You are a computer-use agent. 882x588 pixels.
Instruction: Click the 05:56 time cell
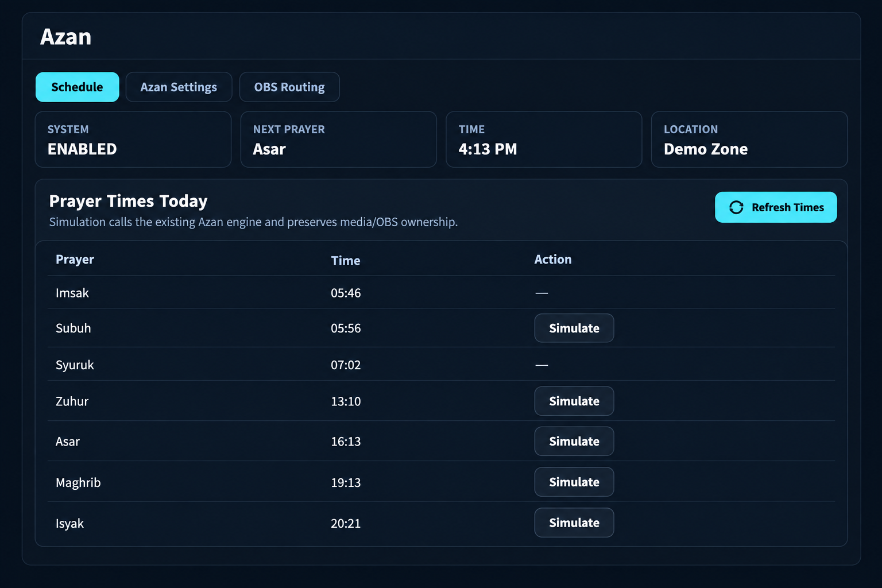[x=346, y=328]
